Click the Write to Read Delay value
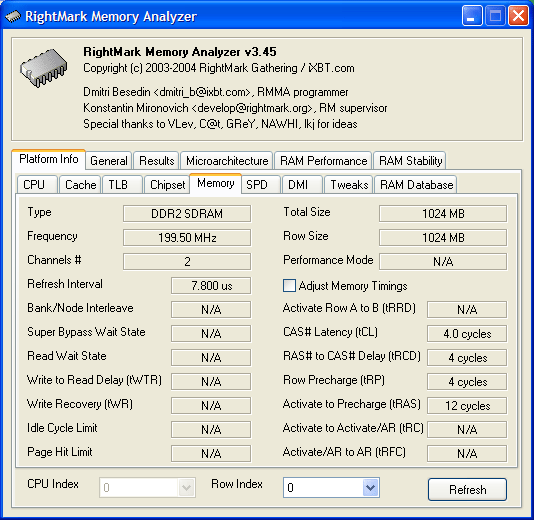 (x=211, y=381)
